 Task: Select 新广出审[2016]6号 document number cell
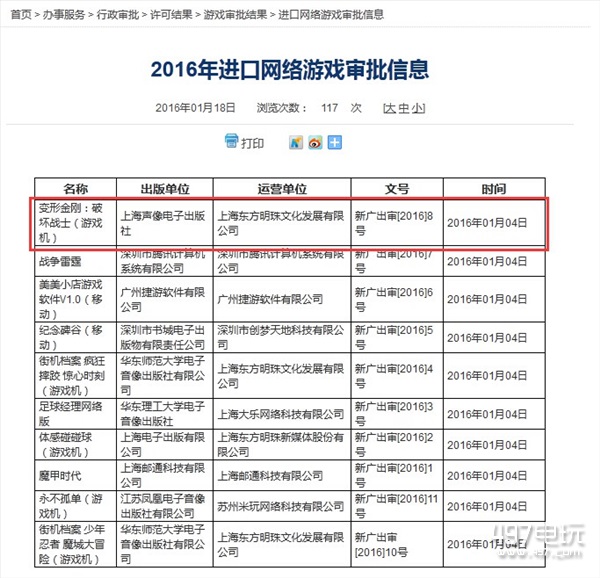[x=397, y=299]
